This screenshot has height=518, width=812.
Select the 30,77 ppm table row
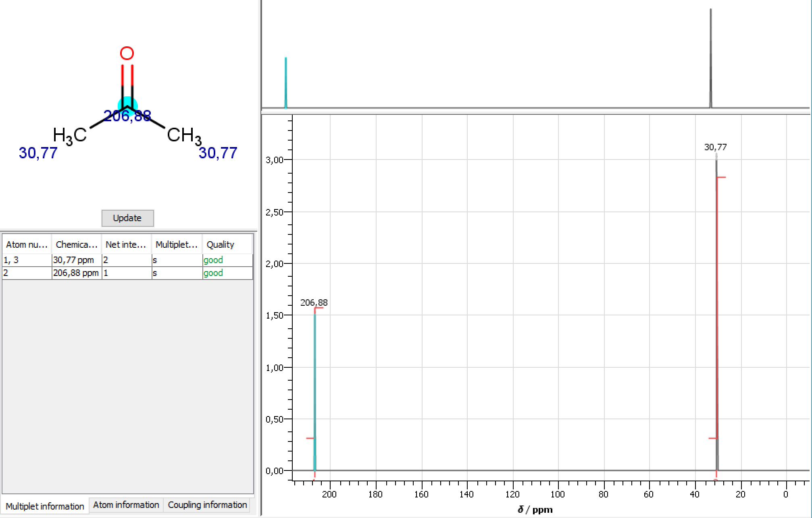point(74,260)
